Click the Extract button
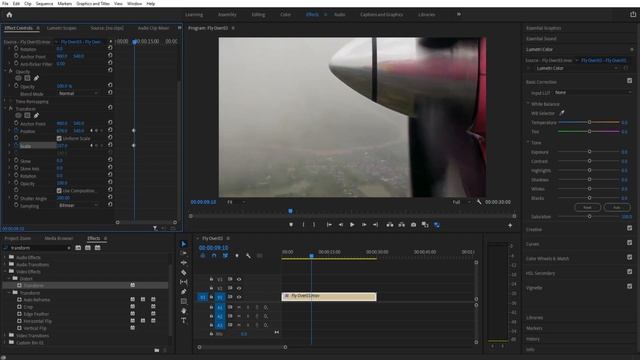Screen dimensions: 640x360 [x=402, y=224]
